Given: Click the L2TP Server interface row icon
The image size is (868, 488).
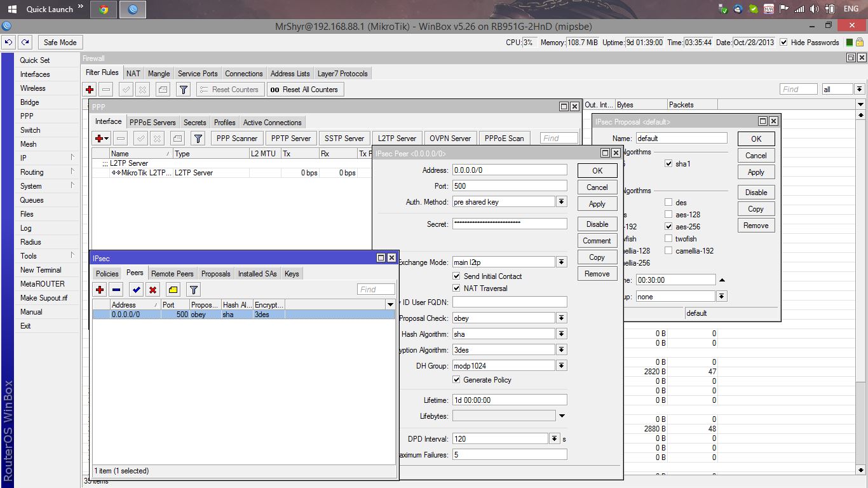Looking at the screenshot, I should click(116, 173).
